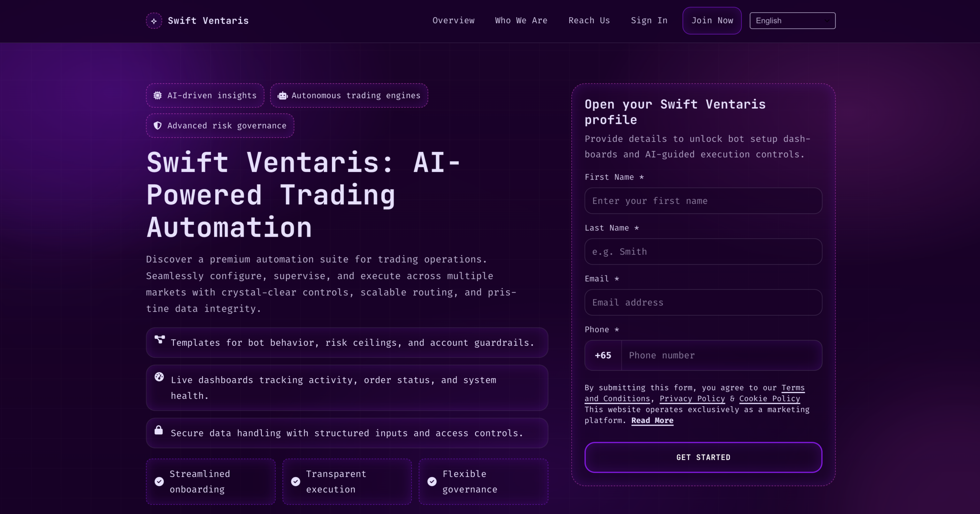This screenshot has width=980, height=514.
Task: Toggle the Flexible governance checkmark
Action: coord(432,481)
